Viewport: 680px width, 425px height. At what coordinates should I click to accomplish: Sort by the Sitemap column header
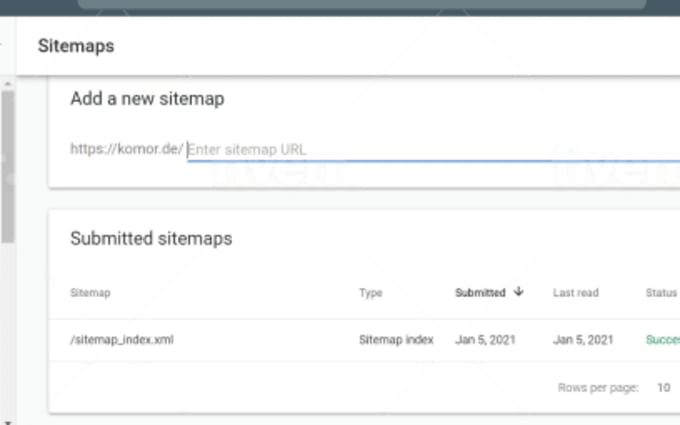pyautogui.click(x=90, y=293)
